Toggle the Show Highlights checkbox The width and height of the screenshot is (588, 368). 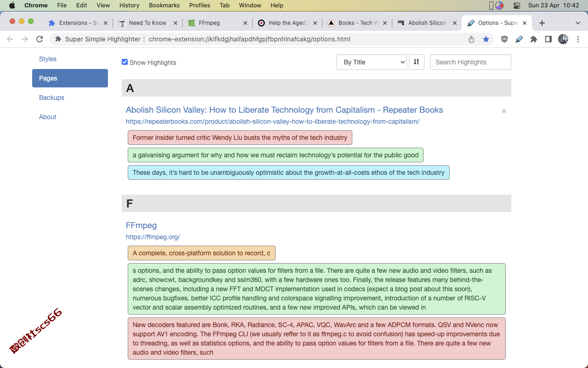click(124, 62)
